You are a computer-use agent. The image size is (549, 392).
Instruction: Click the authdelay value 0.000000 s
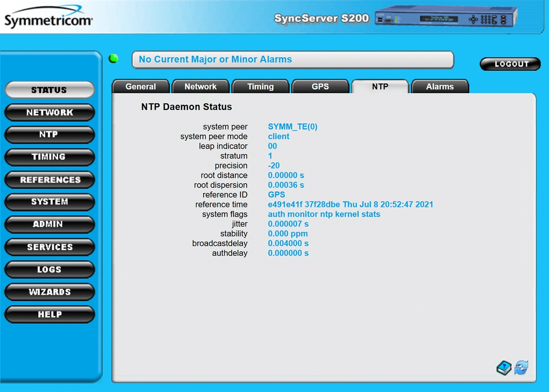pos(288,253)
